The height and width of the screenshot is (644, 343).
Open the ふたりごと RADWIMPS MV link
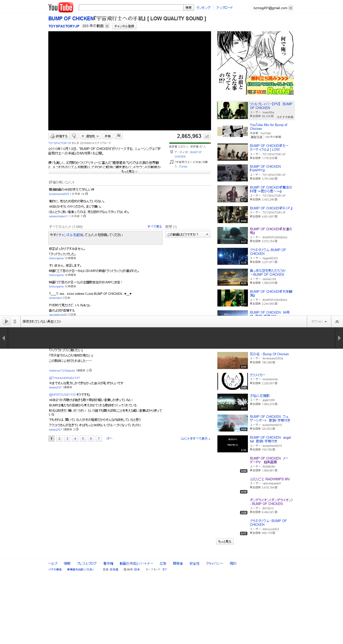point(270,479)
